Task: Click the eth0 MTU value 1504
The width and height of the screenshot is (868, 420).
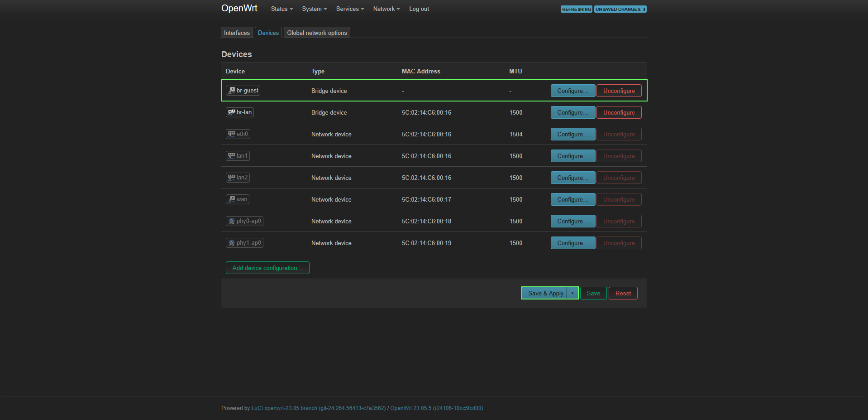Action: pyautogui.click(x=516, y=134)
